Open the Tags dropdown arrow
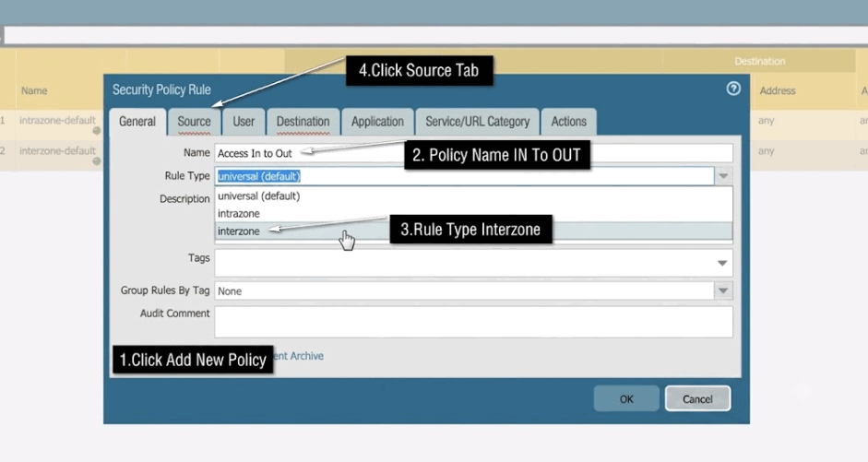 pyautogui.click(x=722, y=263)
